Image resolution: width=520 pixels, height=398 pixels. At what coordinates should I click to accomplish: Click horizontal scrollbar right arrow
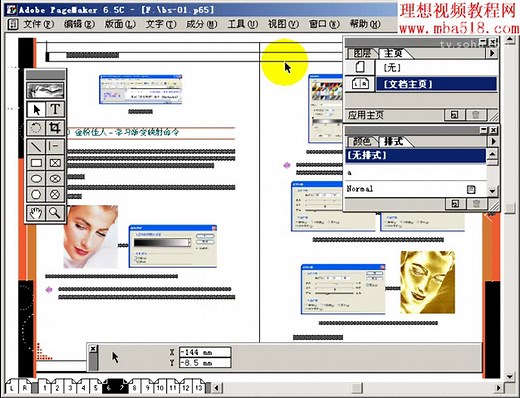pyautogui.click(x=499, y=388)
